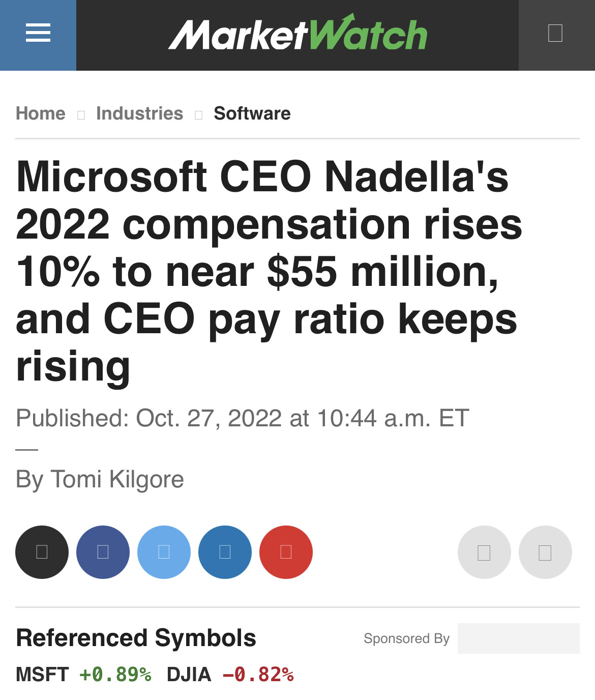Click the icon at the header's right end

click(555, 34)
